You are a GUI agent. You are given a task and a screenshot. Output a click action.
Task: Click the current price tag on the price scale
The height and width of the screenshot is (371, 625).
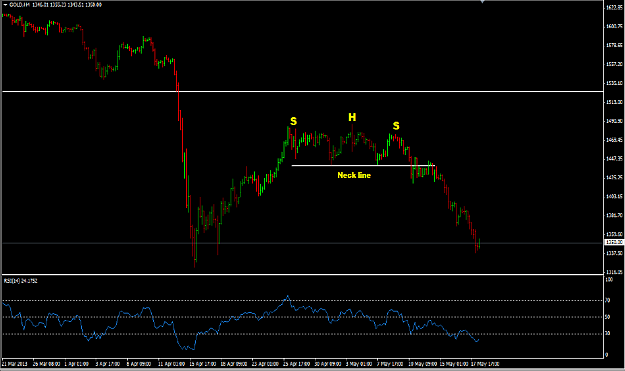pos(614,242)
